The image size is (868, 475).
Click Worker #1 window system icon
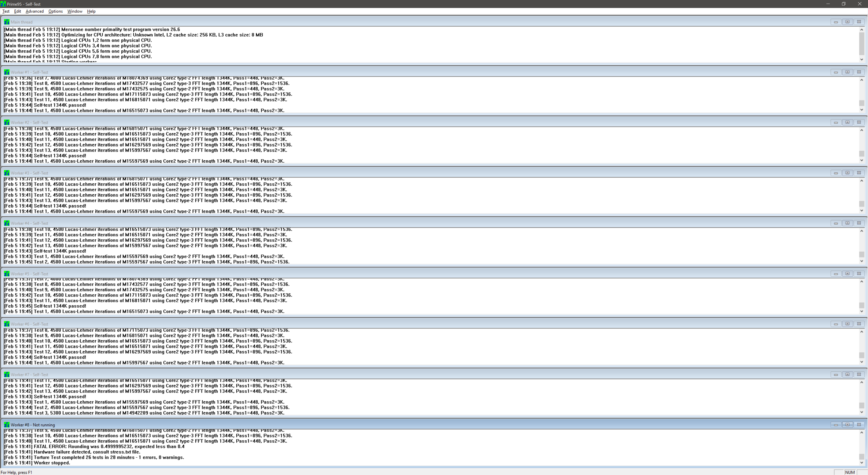(x=6, y=72)
